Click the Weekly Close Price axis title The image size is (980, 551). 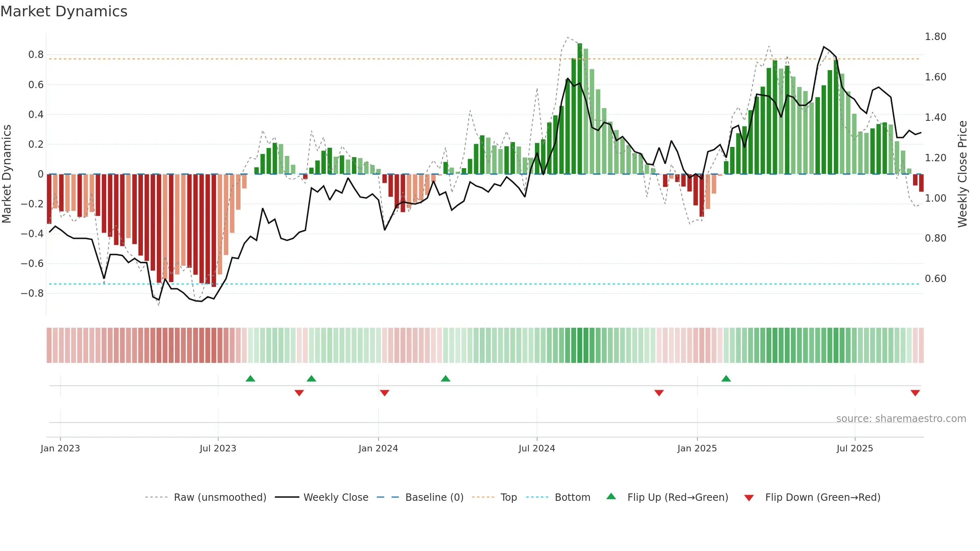tap(963, 174)
